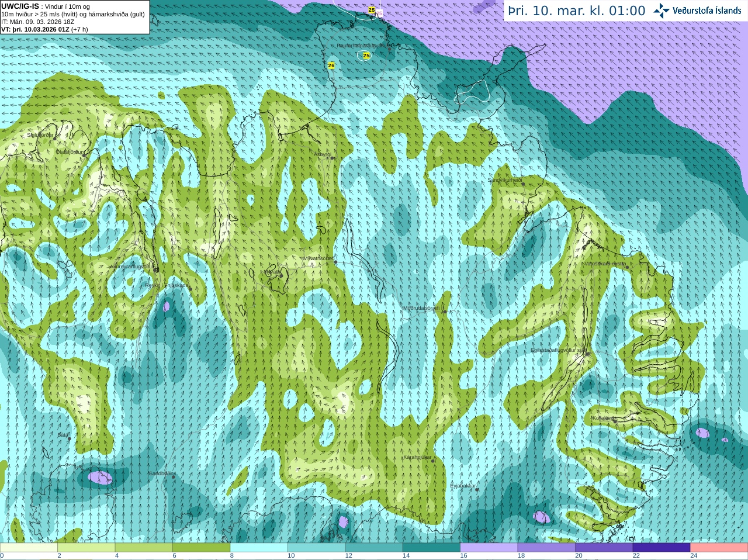748x560 pixels.
Task: Click the Sátá station label
Action: pos(63,435)
